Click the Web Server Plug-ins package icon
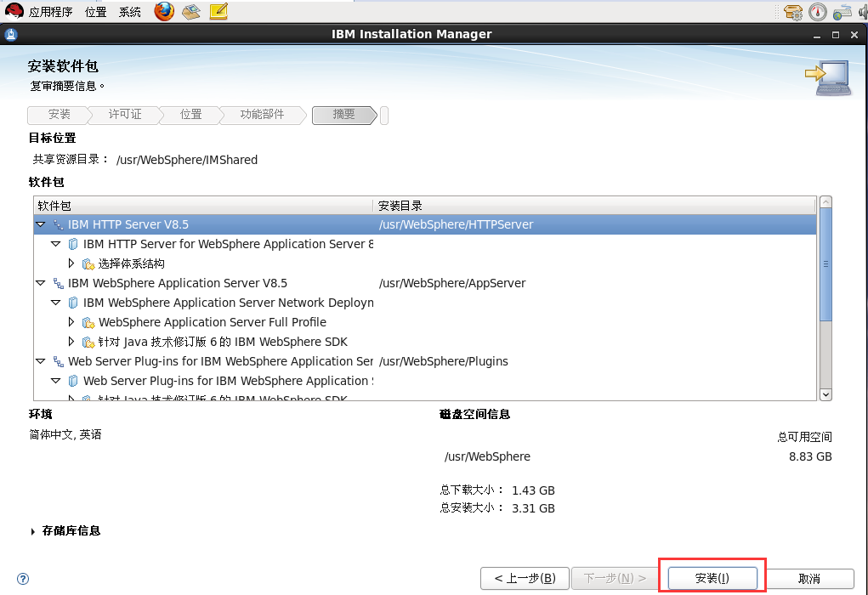 click(x=73, y=381)
